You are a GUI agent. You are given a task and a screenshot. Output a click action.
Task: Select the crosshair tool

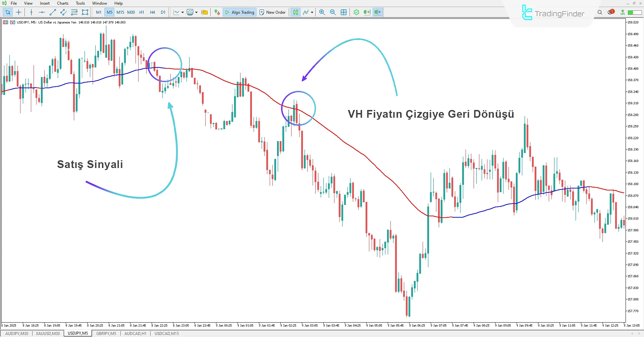19,12
